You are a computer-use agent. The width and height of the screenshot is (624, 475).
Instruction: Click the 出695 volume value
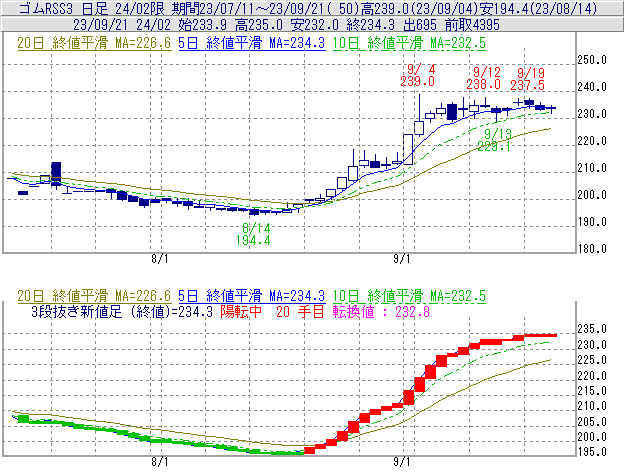click(x=420, y=25)
